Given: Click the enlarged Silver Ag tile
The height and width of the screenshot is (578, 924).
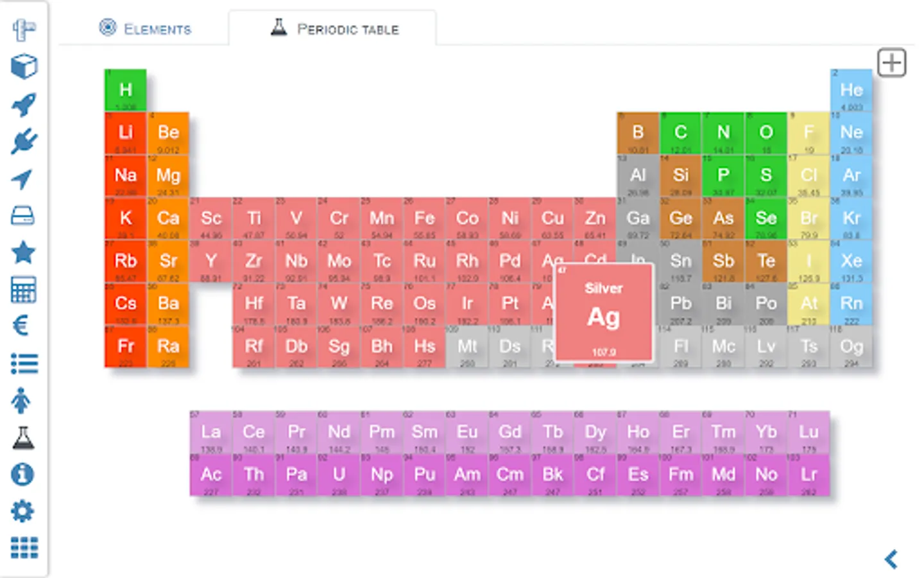Looking at the screenshot, I should [604, 313].
